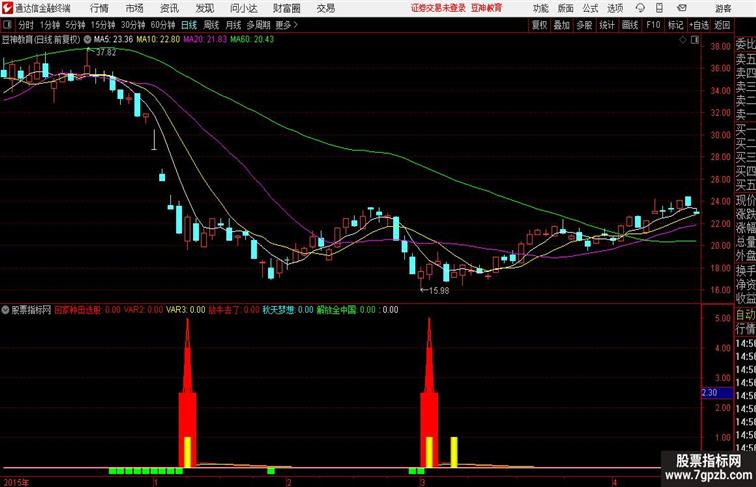The image size is (756, 487).
Task: Expand the round arrow beside 股票指标网 indicator
Action: [x=5, y=310]
